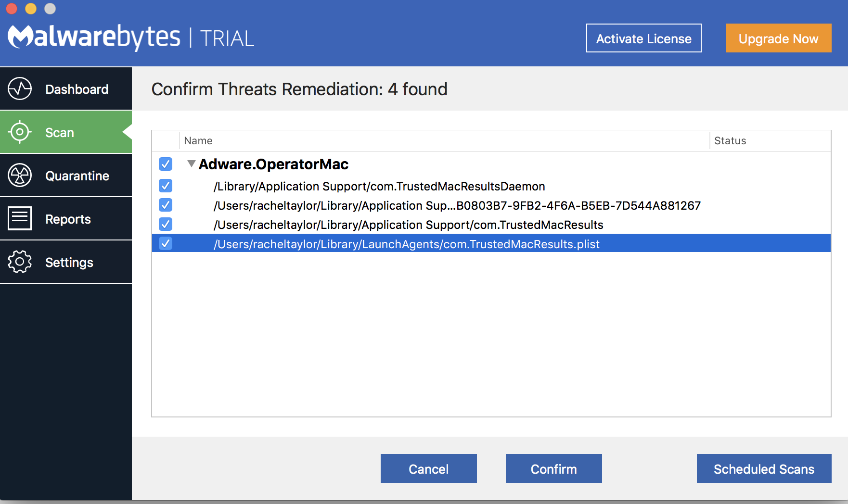Screen dimensions: 848x504
Task: Click the Status column header
Action: (770, 141)
